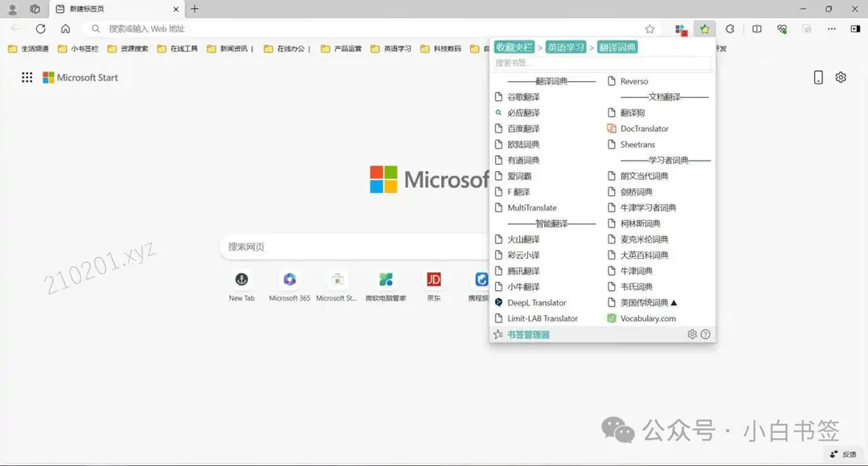Go to the home page icon

click(65, 29)
